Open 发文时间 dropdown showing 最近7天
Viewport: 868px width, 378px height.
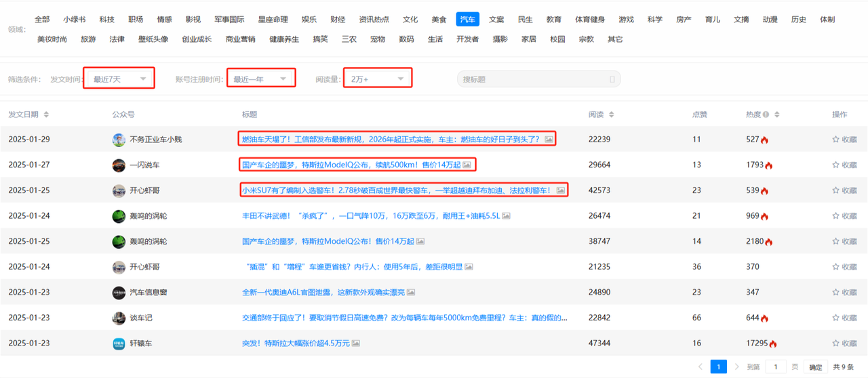[119, 79]
